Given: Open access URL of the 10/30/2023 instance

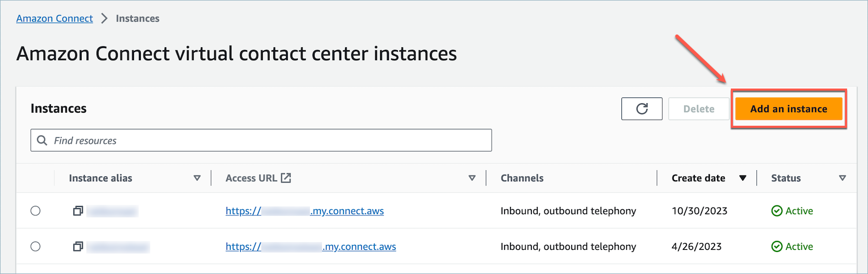Looking at the screenshot, I should [304, 211].
